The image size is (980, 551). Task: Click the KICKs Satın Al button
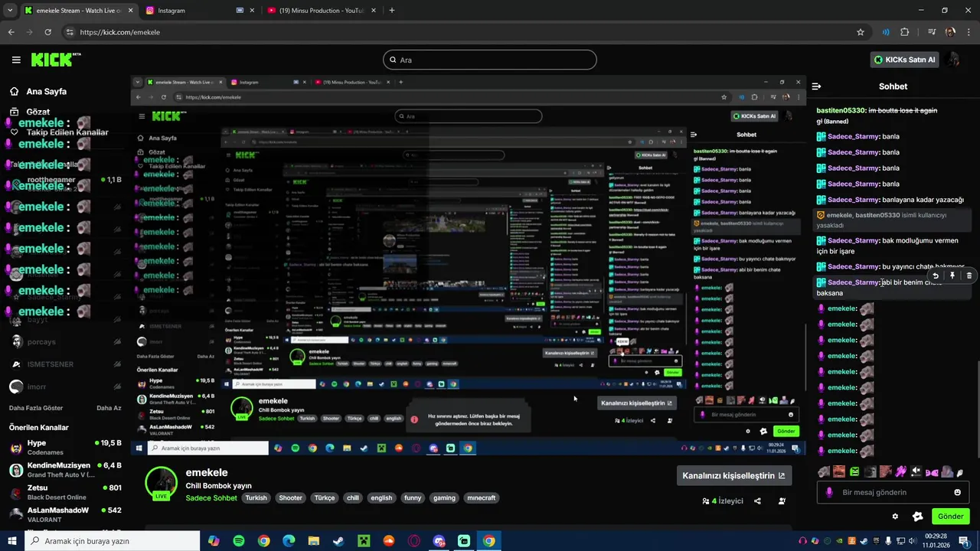click(905, 60)
